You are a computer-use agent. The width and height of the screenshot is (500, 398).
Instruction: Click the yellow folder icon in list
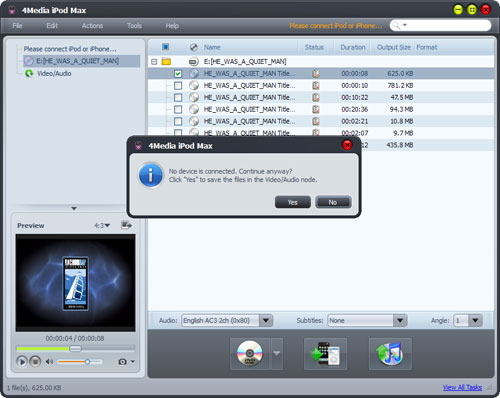tap(166, 61)
